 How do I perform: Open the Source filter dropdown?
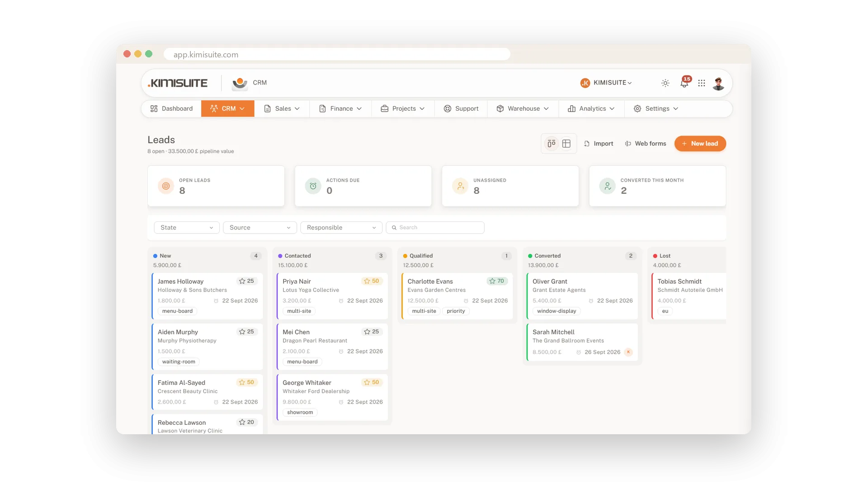point(260,228)
